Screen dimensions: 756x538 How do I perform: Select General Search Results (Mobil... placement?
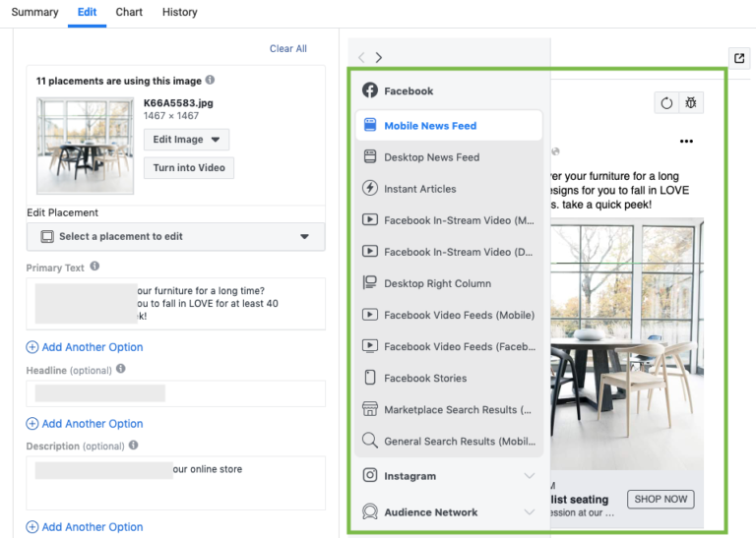[x=449, y=441]
